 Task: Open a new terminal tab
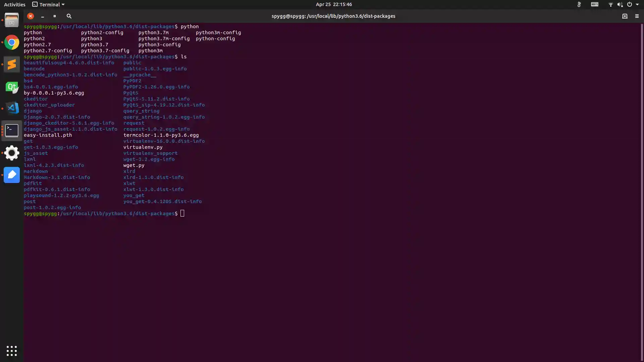tap(625, 16)
